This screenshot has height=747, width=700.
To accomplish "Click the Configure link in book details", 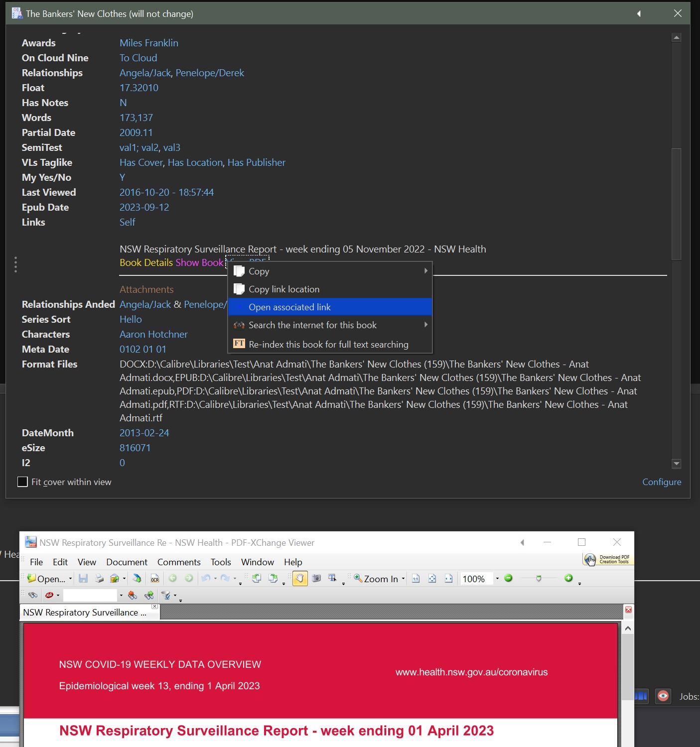I will point(662,482).
